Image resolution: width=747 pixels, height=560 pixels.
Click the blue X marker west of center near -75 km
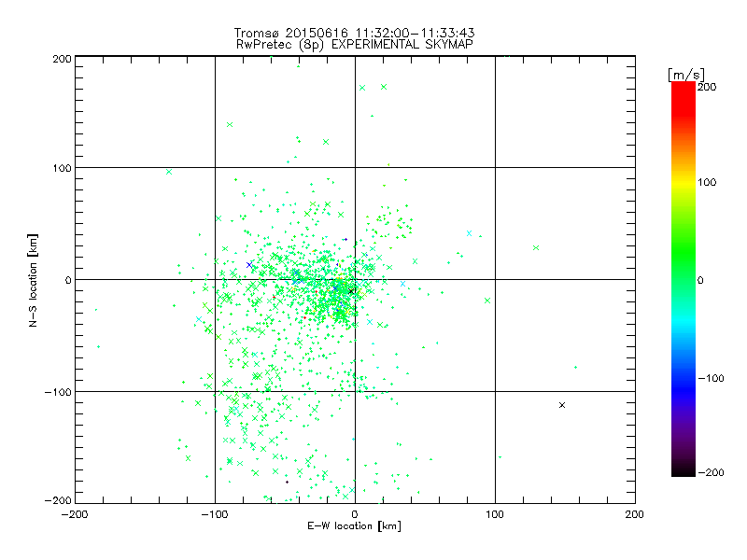click(x=249, y=265)
